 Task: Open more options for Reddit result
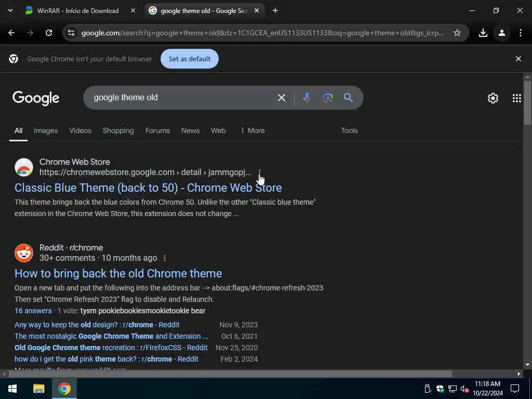(x=165, y=258)
